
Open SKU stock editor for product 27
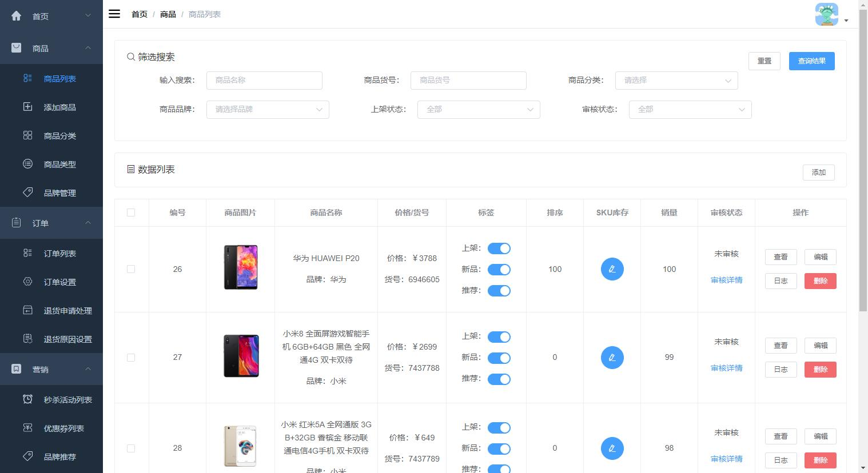(x=612, y=358)
